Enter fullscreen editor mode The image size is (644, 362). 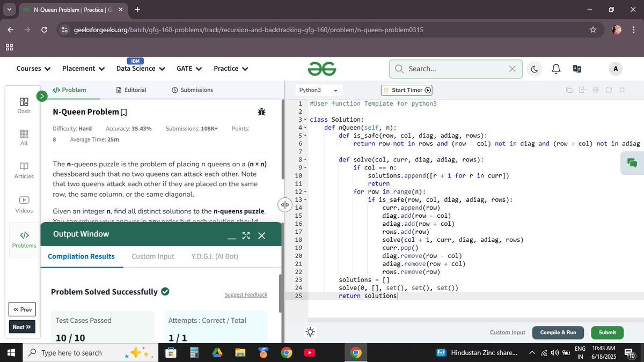tap(622, 90)
